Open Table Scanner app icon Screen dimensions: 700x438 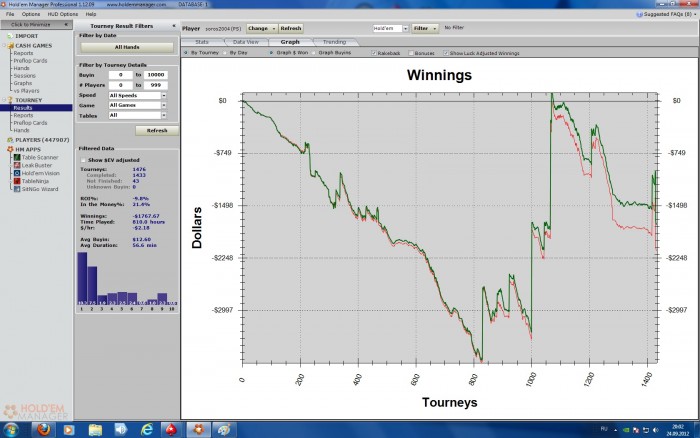17,157
